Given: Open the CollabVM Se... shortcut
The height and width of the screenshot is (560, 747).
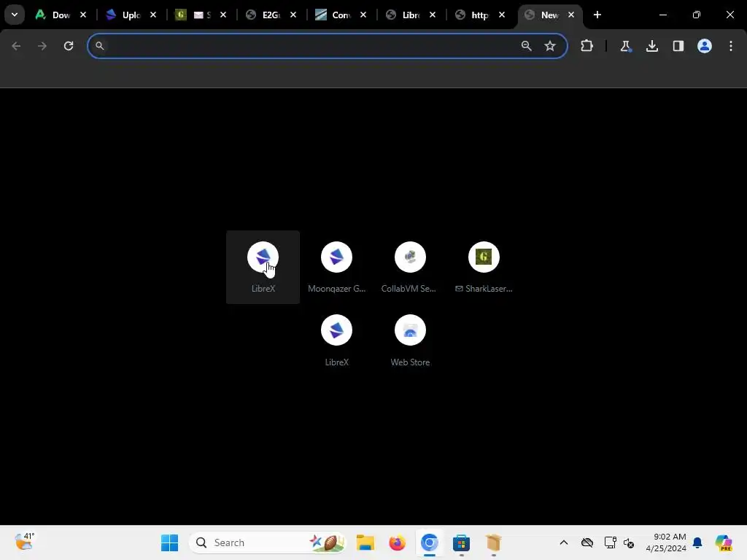Looking at the screenshot, I should point(410,267).
